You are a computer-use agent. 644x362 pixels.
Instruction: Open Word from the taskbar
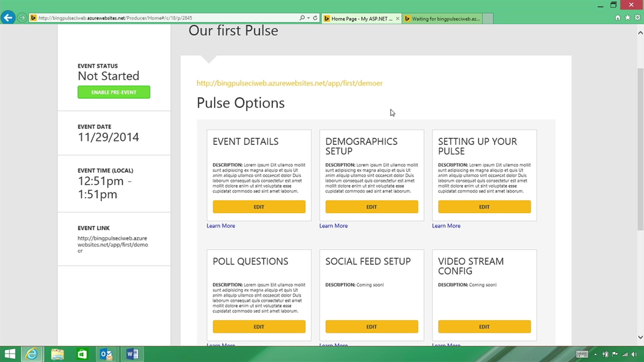coord(132,354)
